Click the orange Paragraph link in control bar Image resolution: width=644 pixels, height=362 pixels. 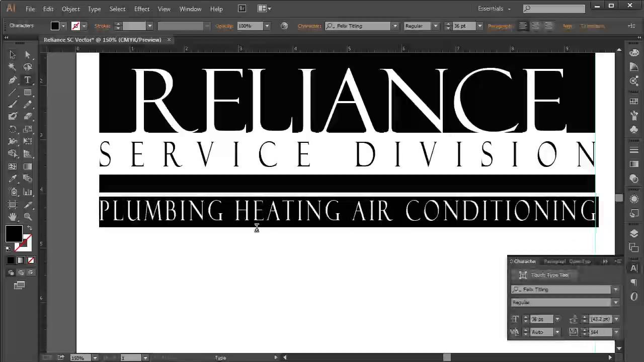pos(499,26)
